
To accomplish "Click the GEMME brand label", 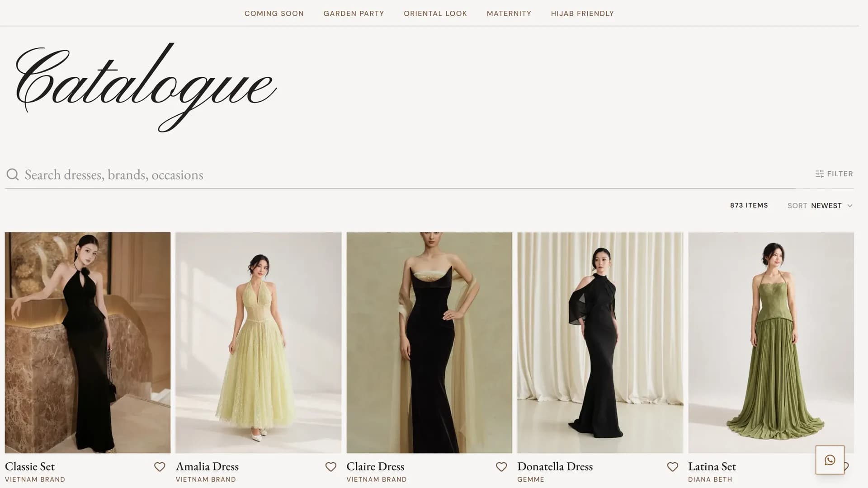I will click(x=531, y=479).
